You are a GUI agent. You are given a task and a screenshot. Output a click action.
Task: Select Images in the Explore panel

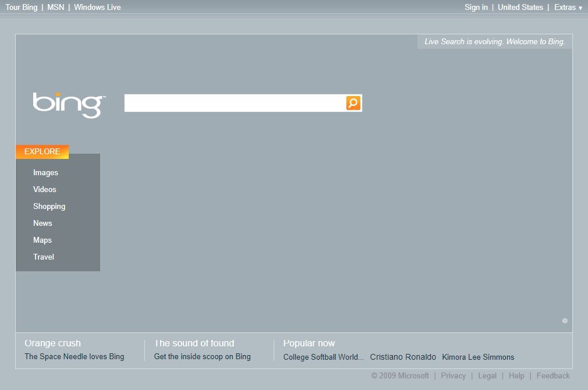(x=46, y=172)
